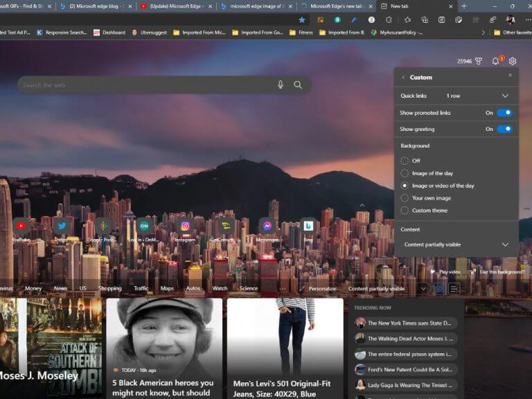Go back from the Custom panel
This screenshot has width=532, height=399.
[403, 78]
